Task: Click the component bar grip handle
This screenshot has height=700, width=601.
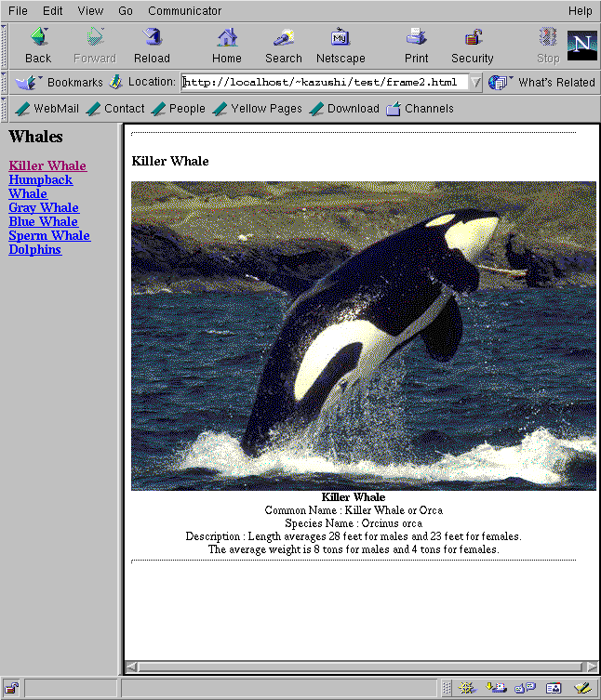Action: 447,688
